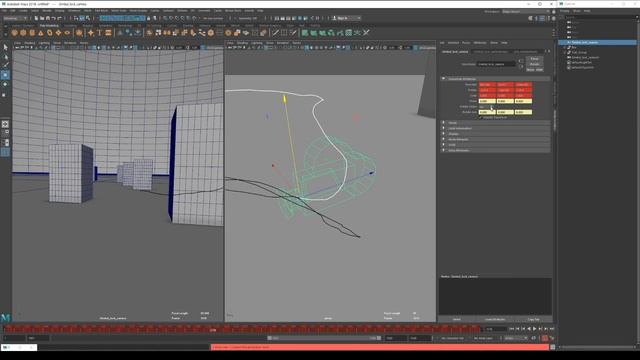Screen dimensions: 640x360
Task: Open Panels menu of right viewport panel
Action: click(x=296, y=42)
